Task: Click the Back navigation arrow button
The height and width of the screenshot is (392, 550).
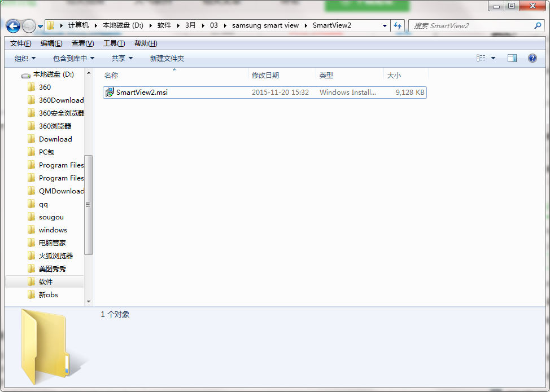Action: tap(14, 26)
